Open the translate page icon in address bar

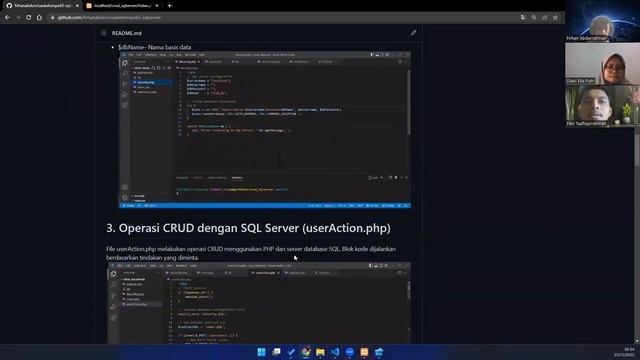[x=523, y=18]
